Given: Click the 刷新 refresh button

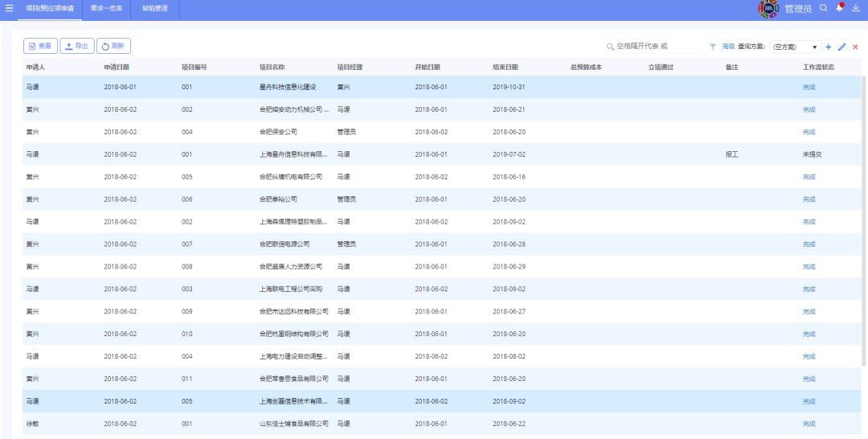Looking at the screenshot, I should tap(113, 46).
